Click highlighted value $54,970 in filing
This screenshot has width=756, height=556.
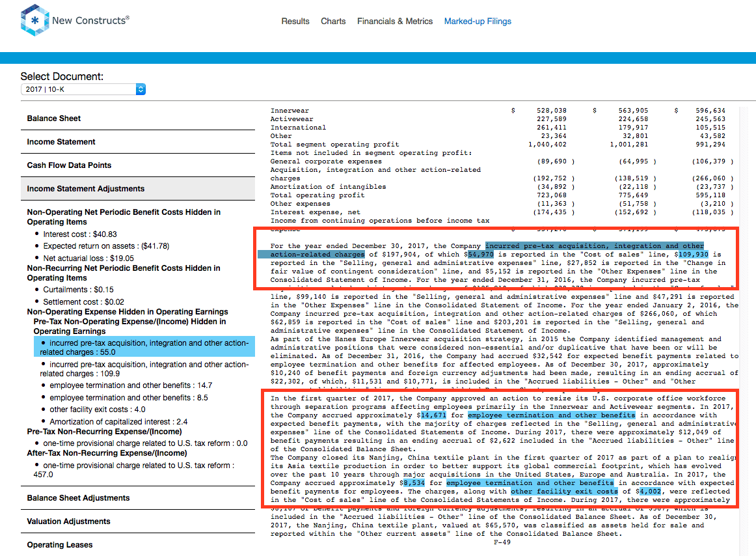coord(481,255)
